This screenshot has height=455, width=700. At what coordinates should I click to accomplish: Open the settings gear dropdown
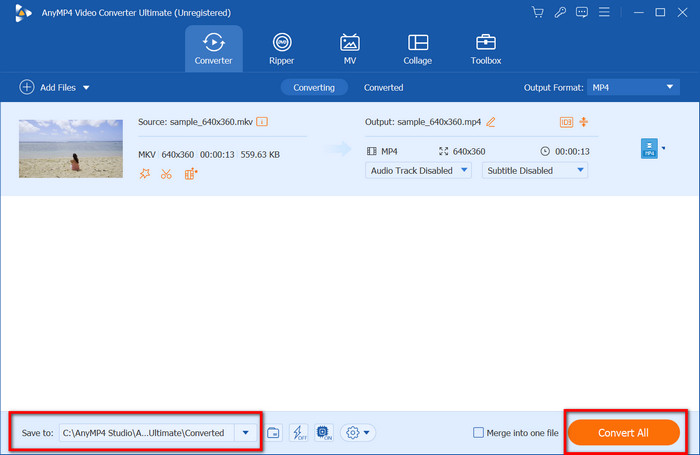point(358,433)
